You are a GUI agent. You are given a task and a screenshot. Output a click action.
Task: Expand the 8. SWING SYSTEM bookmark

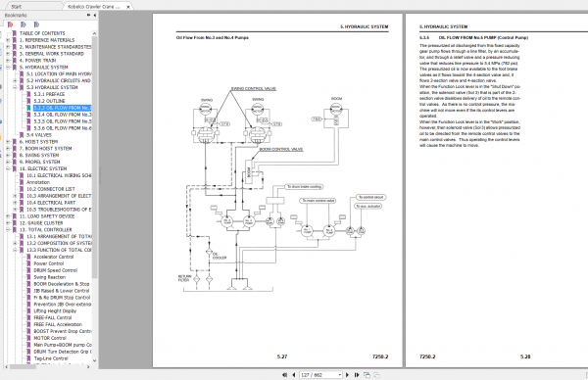click(8, 155)
